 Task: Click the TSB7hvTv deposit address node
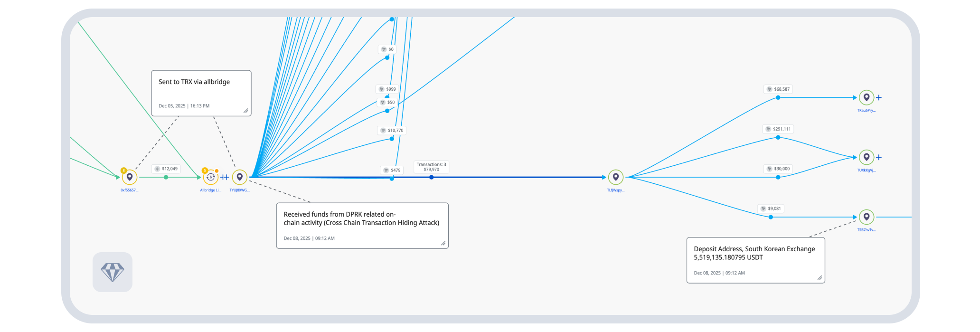click(867, 217)
